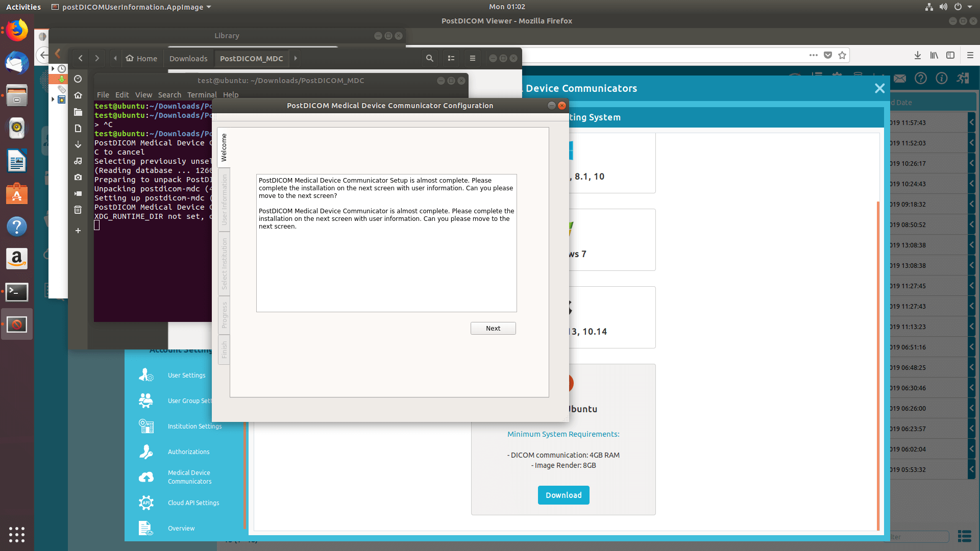Screen dimensions: 980x551
Task: Open the Authorizations section
Action: pos(188,452)
